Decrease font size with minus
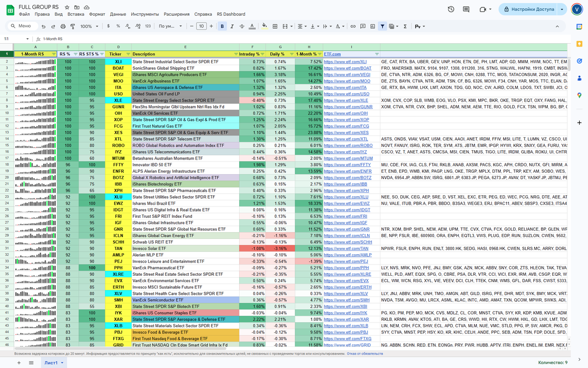Screen dimensions: 588x368 tap(191, 26)
